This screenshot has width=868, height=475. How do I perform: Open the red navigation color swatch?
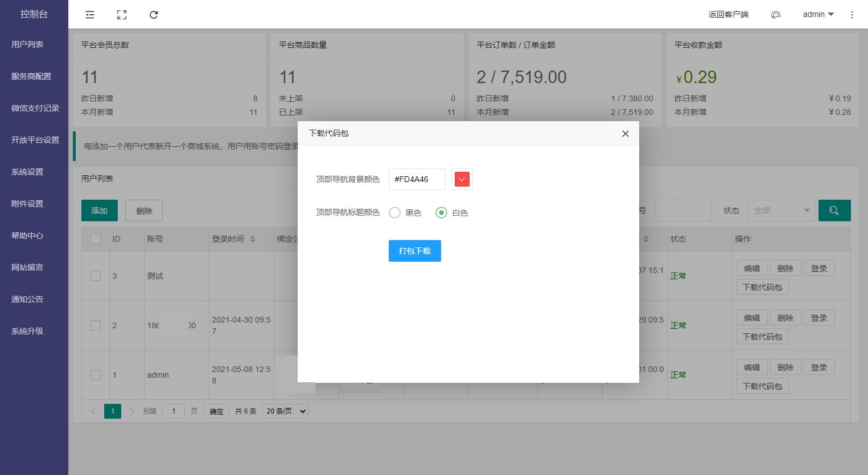tap(462, 179)
